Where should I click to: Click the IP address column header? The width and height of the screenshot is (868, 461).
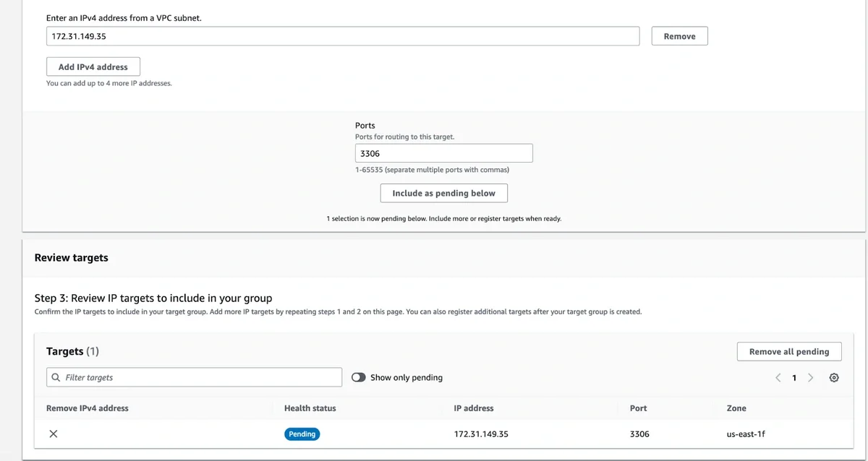coord(474,408)
